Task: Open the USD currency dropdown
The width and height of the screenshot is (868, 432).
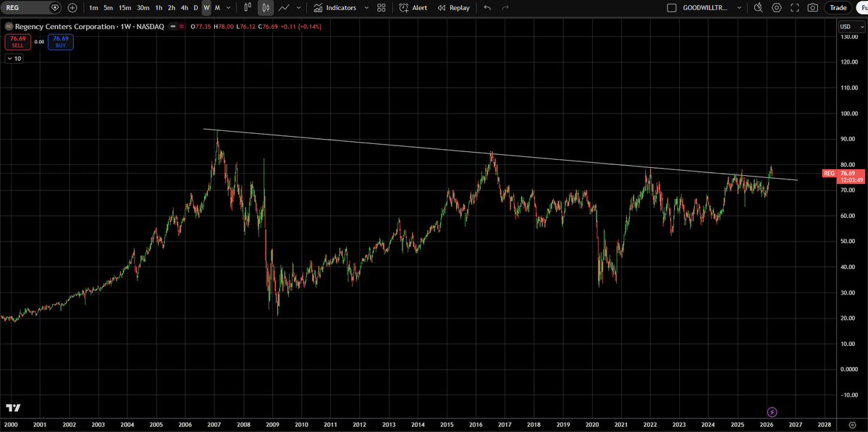Action: [853, 27]
